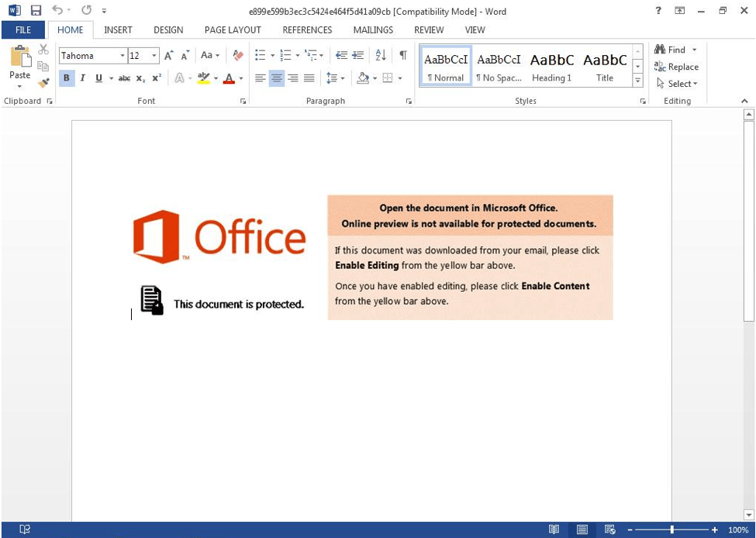Viewport: 756px width, 538px height.
Task: Click the Copy icon in Clipboard group
Action: click(x=43, y=66)
